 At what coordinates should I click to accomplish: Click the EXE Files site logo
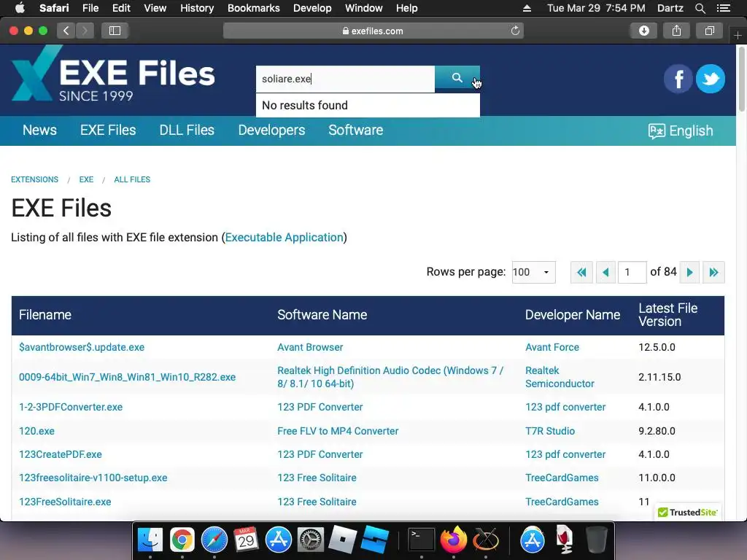pyautogui.click(x=113, y=73)
